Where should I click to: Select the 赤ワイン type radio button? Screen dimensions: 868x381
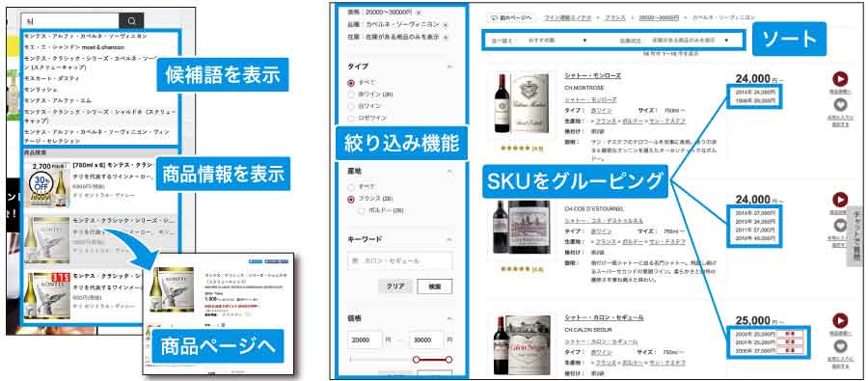(x=350, y=95)
